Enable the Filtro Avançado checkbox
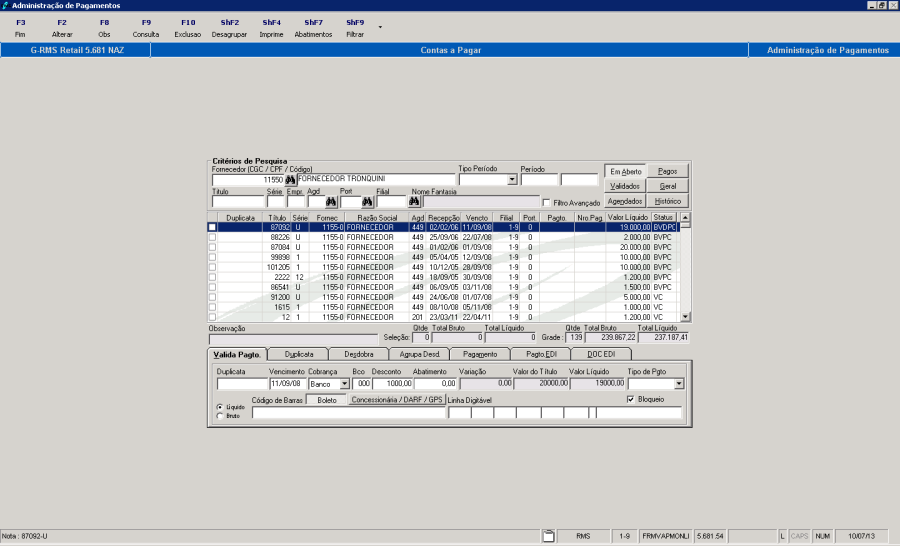Viewport: 900px width, 546px height. [546, 202]
